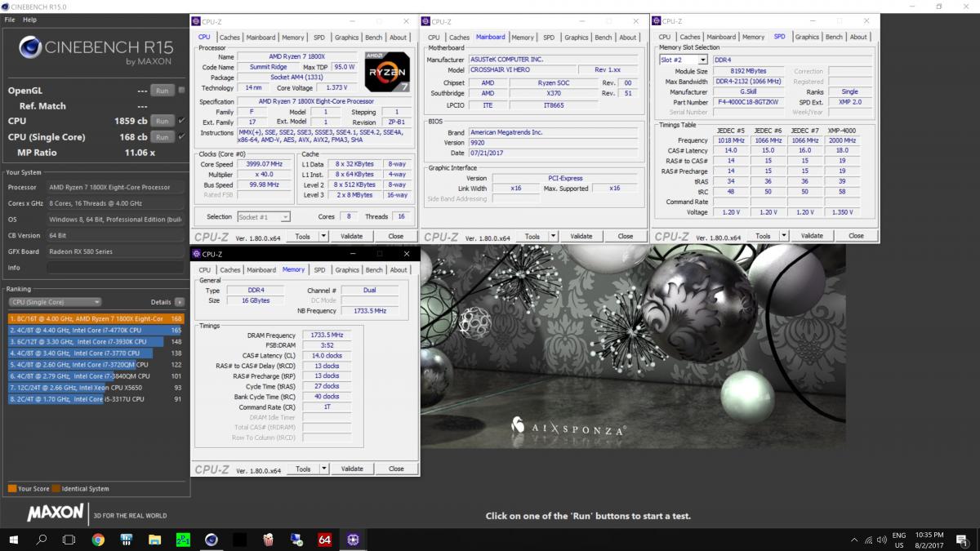Screen dimensions: 980x551
Task: Open the memory-chip icon app on taskbar
Action: click(x=127, y=540)
